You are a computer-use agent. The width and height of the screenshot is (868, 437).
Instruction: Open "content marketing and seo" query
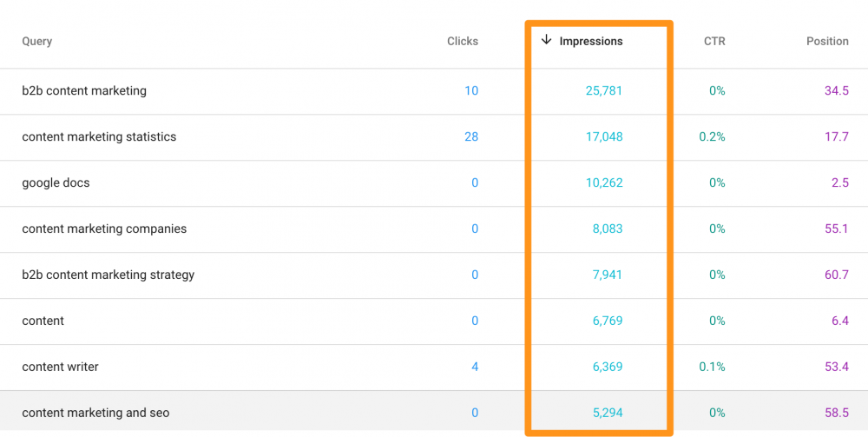[x=96, y=413]
